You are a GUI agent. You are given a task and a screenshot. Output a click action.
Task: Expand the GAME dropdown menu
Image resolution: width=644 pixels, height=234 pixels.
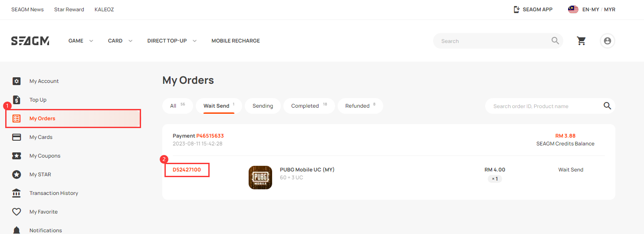[81, 41]
